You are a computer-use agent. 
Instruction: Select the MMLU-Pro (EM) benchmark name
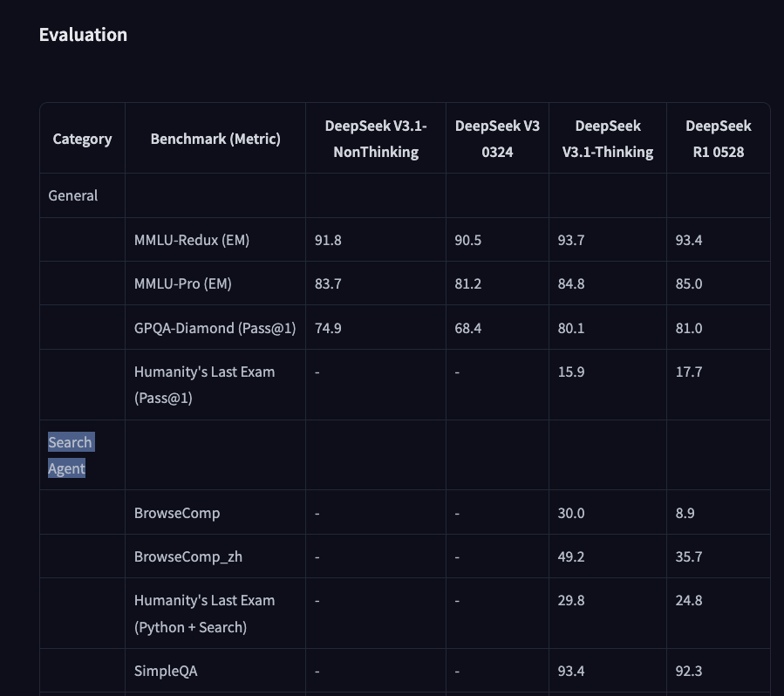pyautogui.click(x=183, y=283)
